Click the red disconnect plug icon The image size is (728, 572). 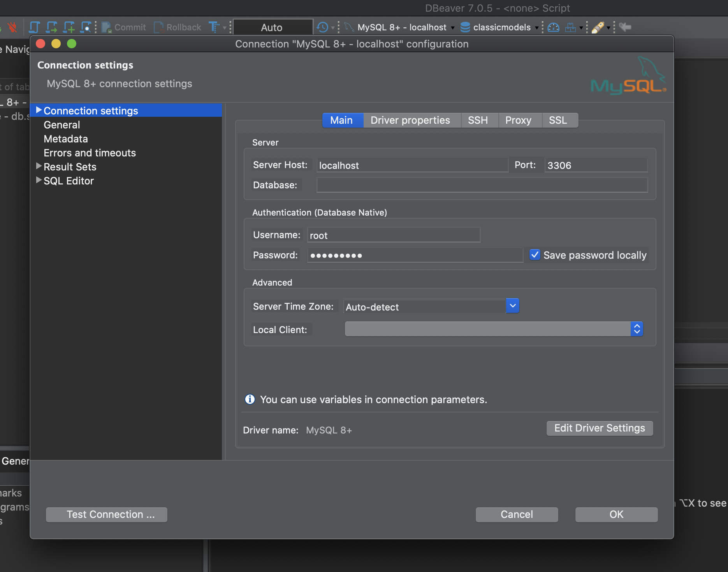(12, 27)
